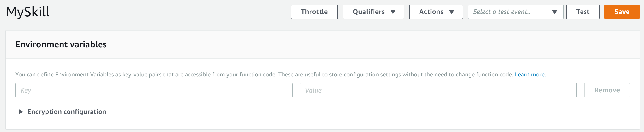Click the 'Environment variables' panel heading

point(61,44)
